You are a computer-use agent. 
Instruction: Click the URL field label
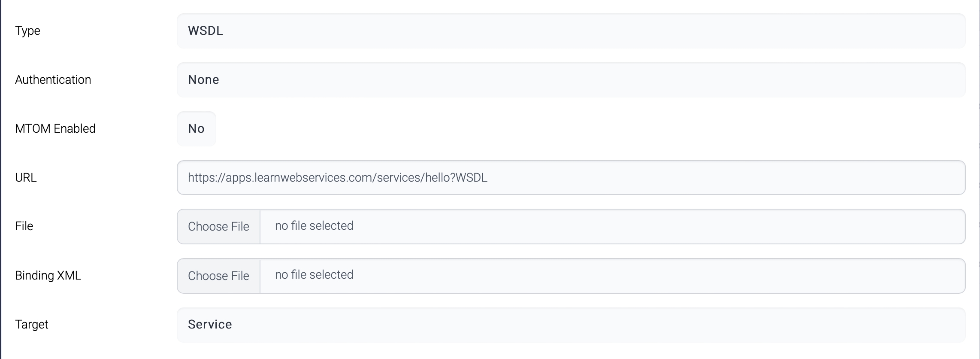(26, 178)
